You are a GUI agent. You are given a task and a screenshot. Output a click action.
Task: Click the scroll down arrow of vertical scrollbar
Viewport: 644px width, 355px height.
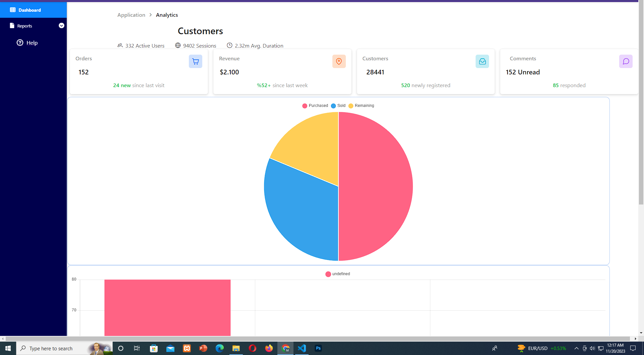[641, 333]
